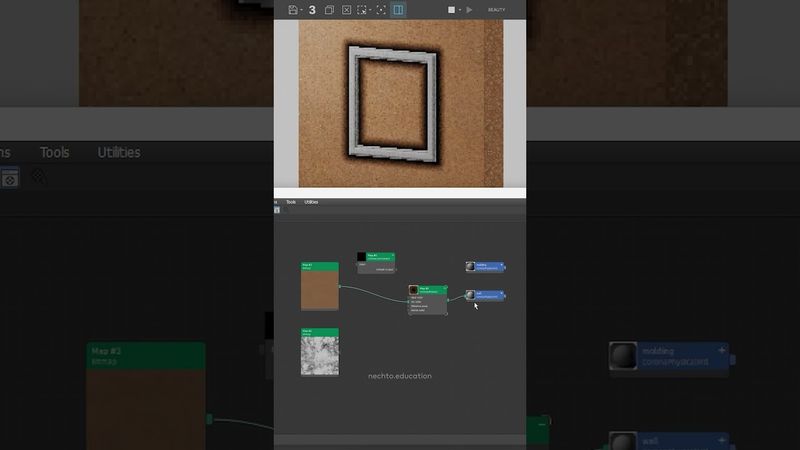800x450 pixels.
Task: Click the save render icon
Action: (x=292, y=10)
